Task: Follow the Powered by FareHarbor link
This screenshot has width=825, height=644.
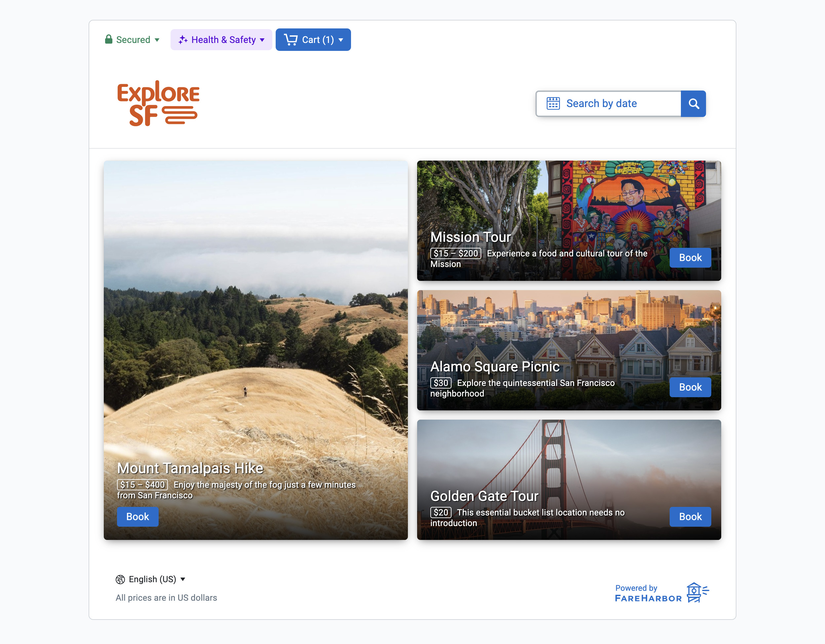Action: tap(662, 593)
